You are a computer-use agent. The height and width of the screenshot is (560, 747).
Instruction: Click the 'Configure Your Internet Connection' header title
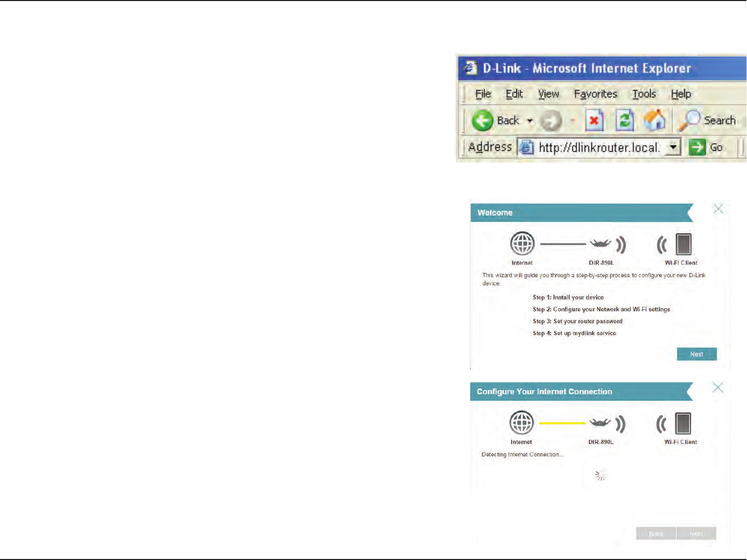coord(544,392)
